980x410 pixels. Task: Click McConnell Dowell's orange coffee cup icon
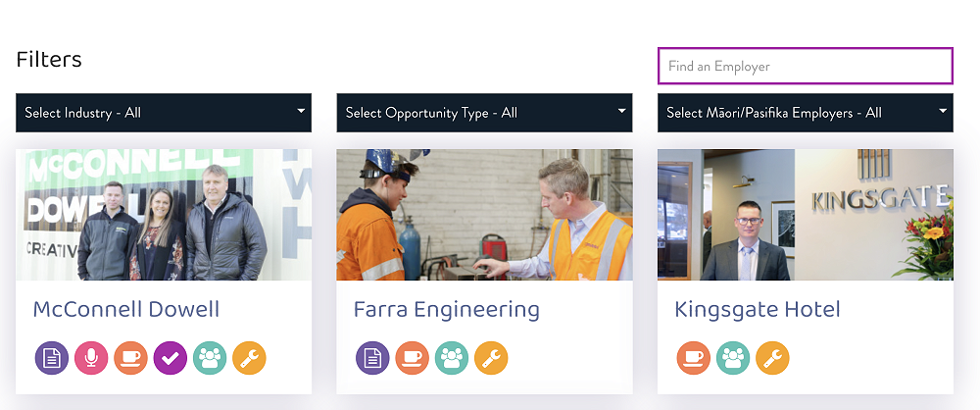point(130,358)
